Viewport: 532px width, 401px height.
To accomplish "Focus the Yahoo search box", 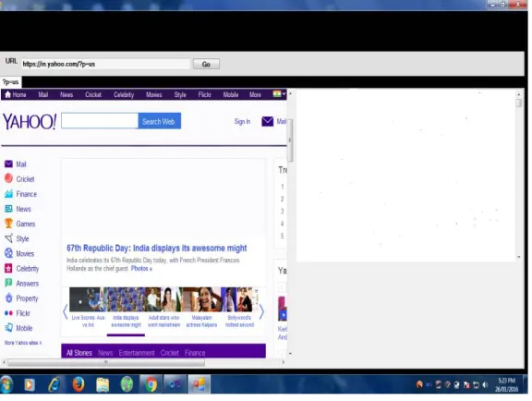I will [100, 121].
